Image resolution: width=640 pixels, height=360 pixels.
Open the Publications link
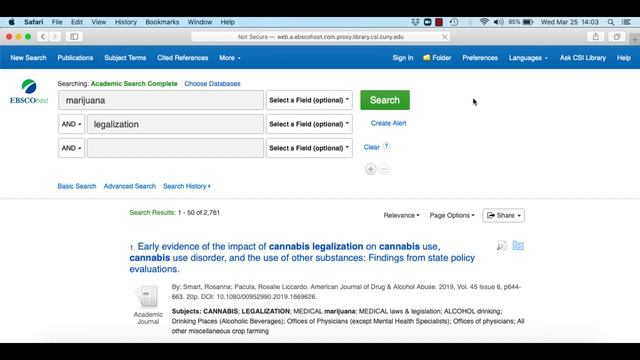point(75,58)
